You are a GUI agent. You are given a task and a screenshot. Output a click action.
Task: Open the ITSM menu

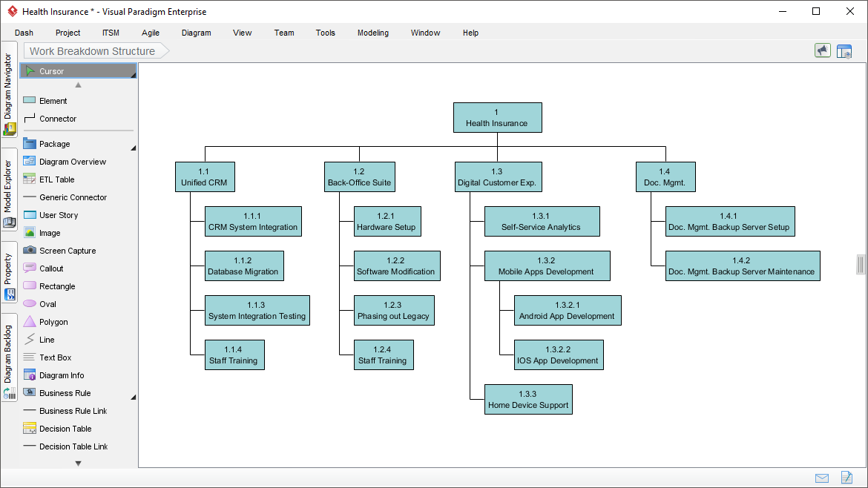pyautogui.click(x=111, y=33)
